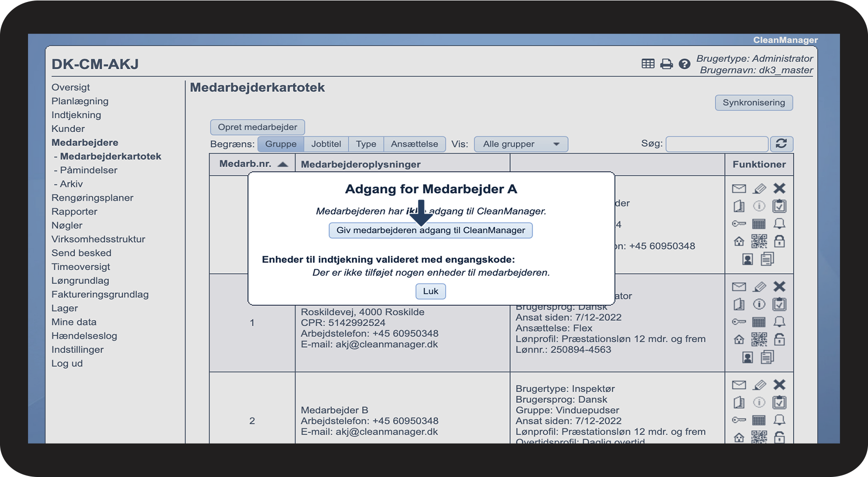
Task: Delete employee 1 using the X icon
Action: coord(780,286)
